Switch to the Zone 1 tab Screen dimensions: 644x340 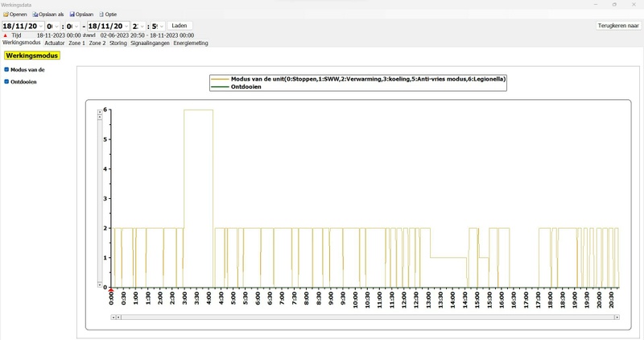pyautogui.click(x=76, y=43)
